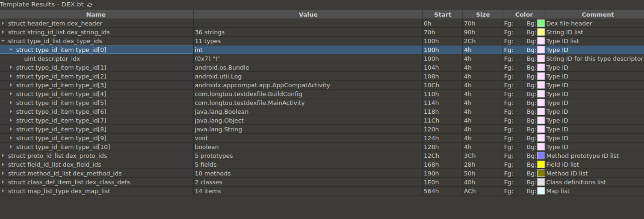Click the Name column header
Screen dimensions: 644x219
[x=96, y=15]
